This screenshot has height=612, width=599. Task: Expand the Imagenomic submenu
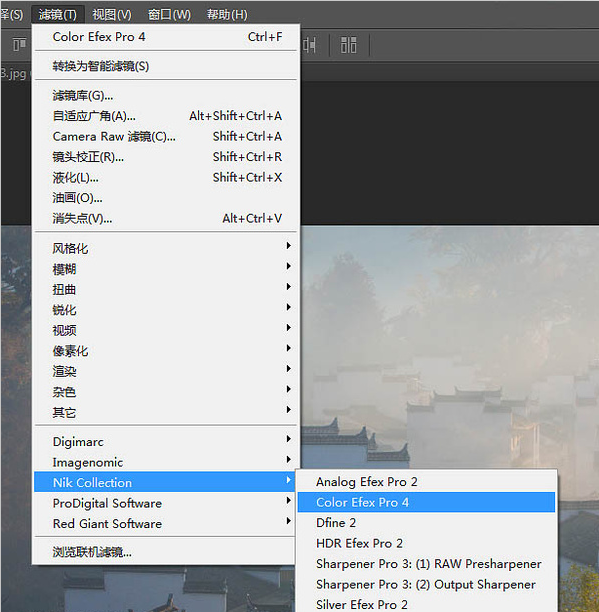pos(167,462)
